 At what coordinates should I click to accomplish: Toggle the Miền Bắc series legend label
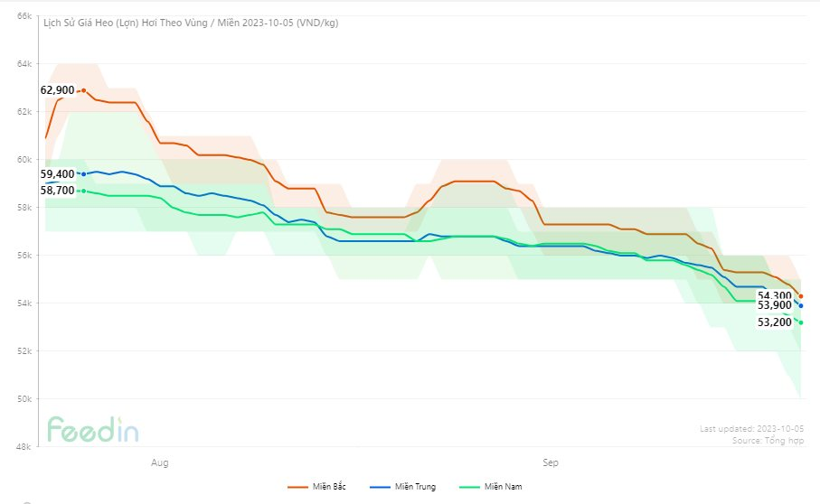point(327,487)
